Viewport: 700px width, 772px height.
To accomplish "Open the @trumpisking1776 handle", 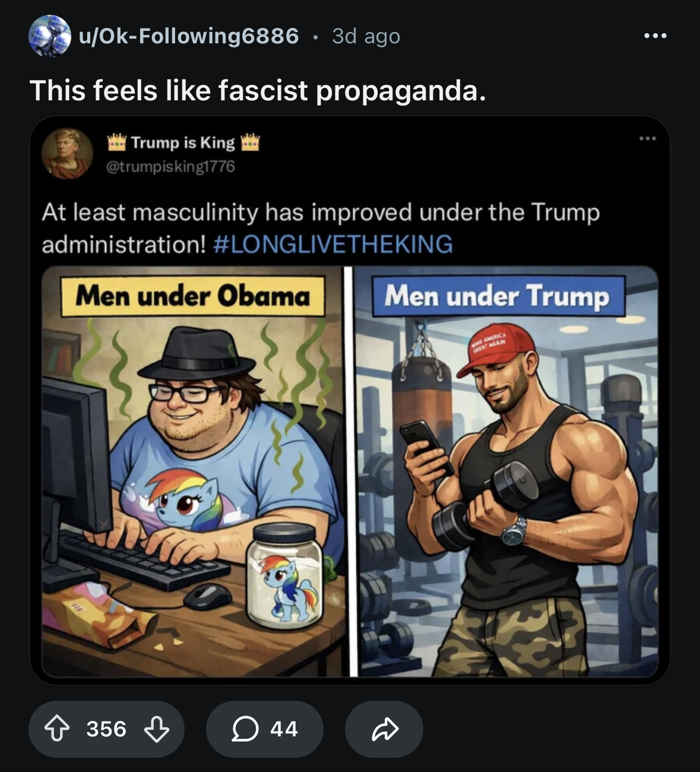I will click(x=170, y=167).
